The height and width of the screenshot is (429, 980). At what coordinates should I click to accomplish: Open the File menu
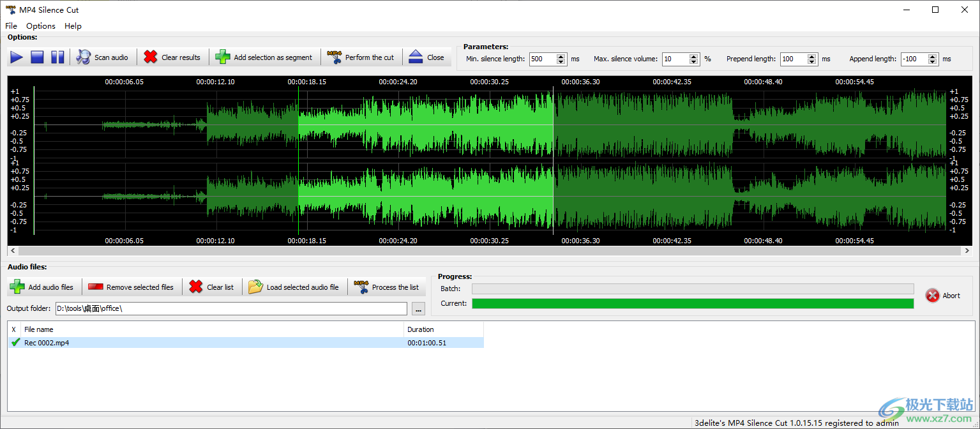pos(11,26)
